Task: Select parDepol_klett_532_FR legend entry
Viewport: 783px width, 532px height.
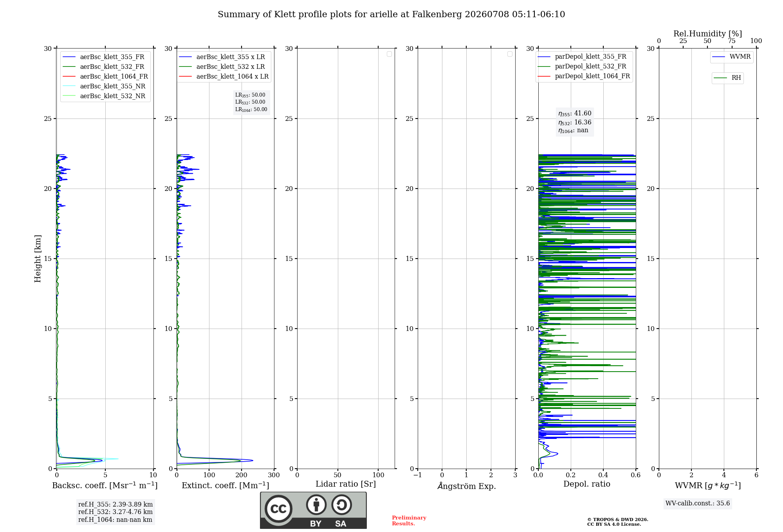Action: (584, 66)
